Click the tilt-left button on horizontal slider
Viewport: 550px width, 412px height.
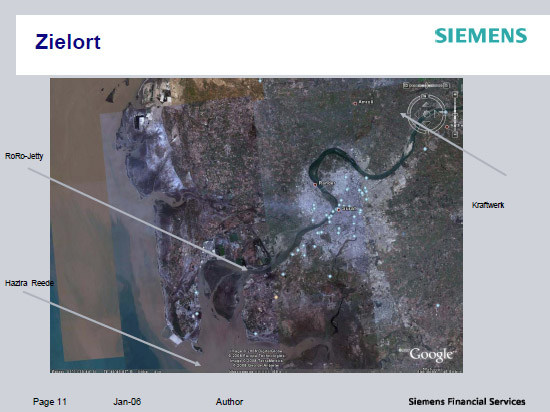pyautogui.click(x=406, y=85)
